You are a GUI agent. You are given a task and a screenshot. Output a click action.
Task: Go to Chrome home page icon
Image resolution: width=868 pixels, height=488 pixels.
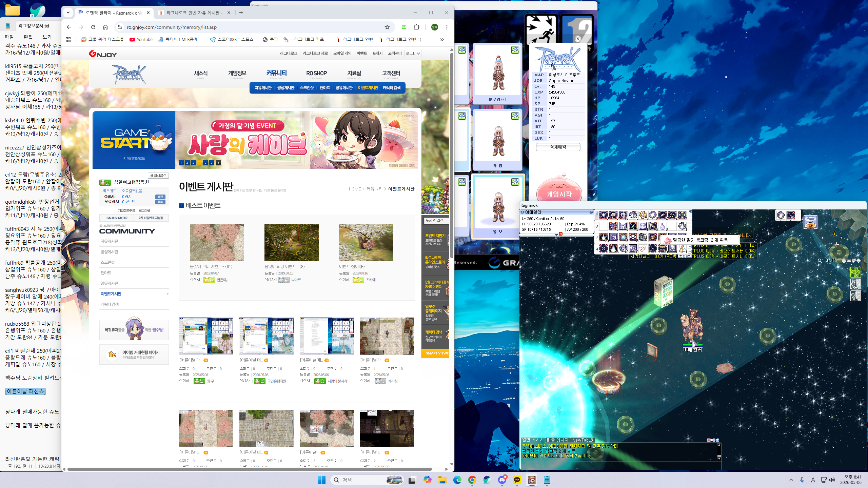pos(105,27)
